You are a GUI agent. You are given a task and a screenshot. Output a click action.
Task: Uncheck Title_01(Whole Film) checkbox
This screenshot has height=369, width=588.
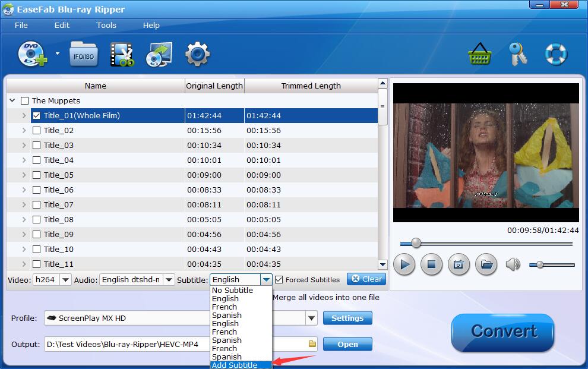[36, 115]
